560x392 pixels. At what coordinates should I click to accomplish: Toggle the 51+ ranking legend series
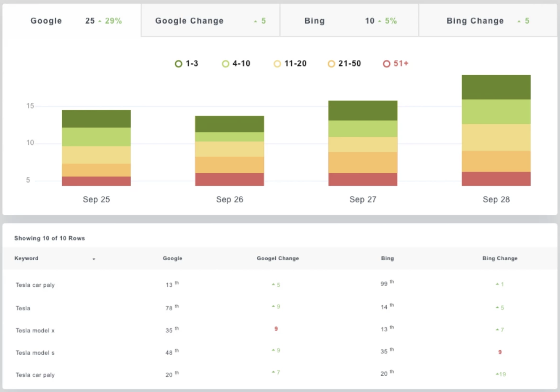click(395, 64)
